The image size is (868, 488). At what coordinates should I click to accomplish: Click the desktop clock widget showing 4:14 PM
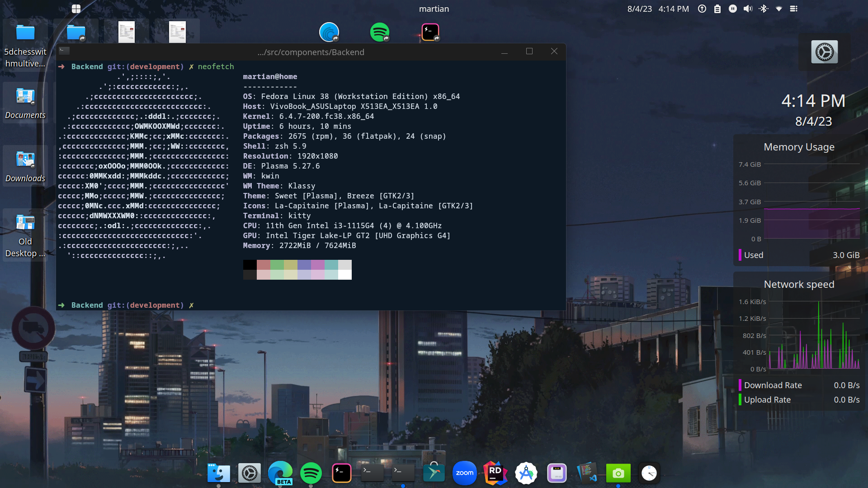(813, 101)
